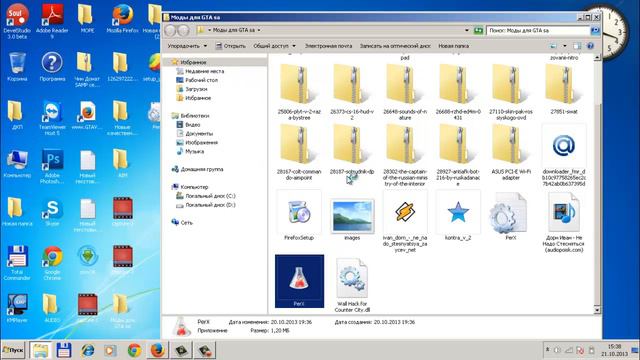Click the search field in Моды для GTA sa

[x=538, y=30]
